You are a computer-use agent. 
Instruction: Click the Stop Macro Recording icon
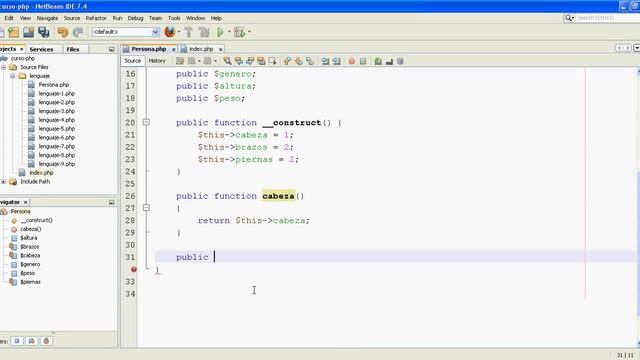click(363, 61)
